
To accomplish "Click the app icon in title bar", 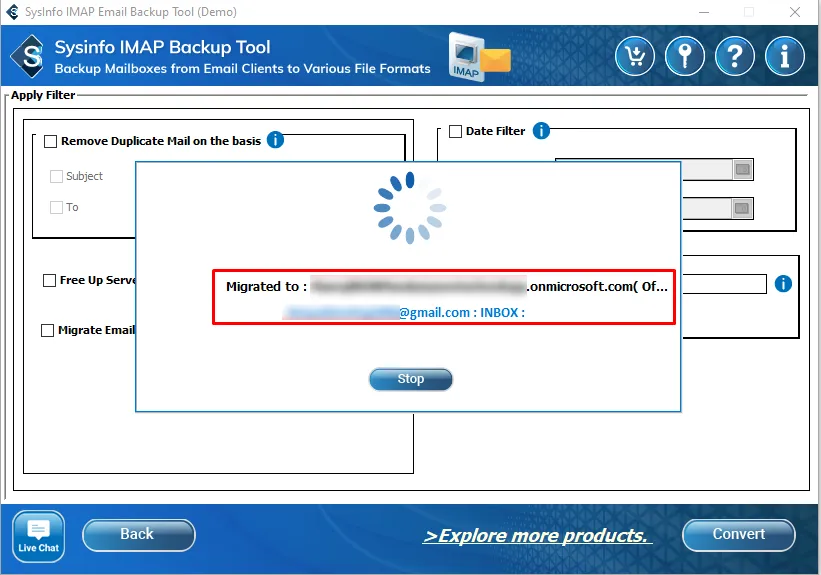I will click(x=12, y=12).
